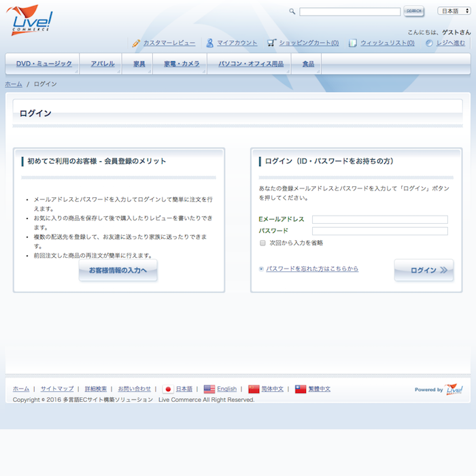
Task: Click the パスワード input field
Action: pyautogui.click(x=379, y=231)
